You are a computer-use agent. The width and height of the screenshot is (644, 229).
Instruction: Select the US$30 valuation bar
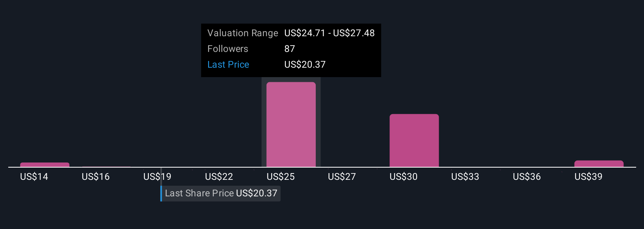tap(414, 140)
